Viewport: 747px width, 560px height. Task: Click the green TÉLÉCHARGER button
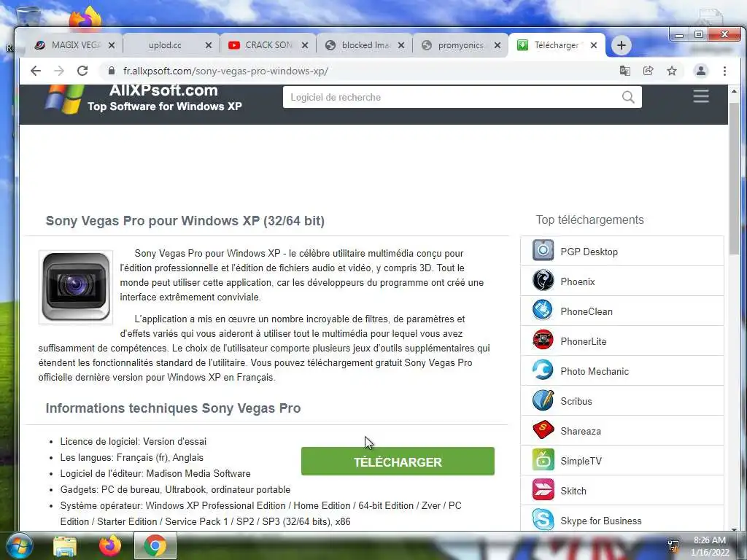click(x=398, y=462)
